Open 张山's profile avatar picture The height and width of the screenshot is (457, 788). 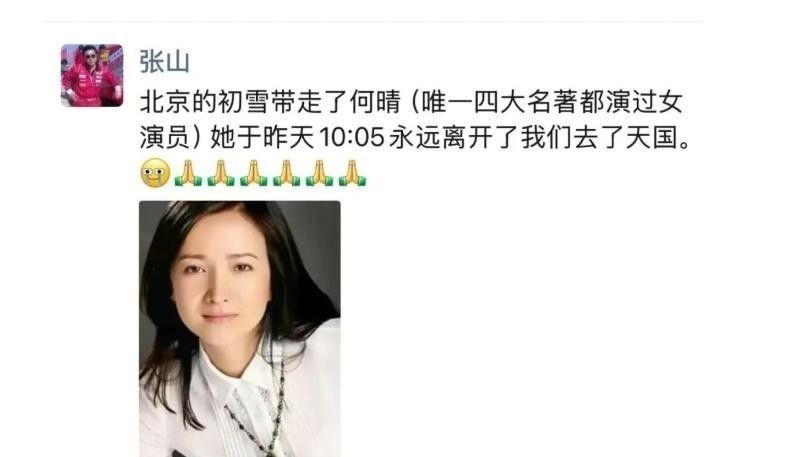92,75
